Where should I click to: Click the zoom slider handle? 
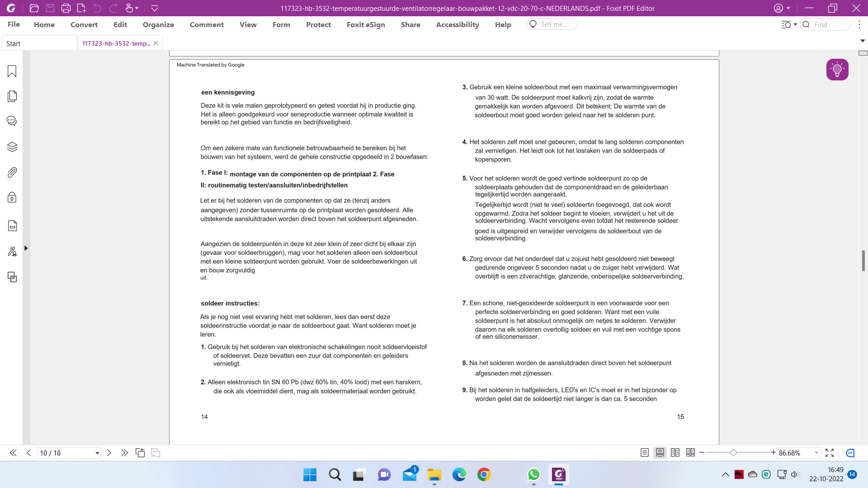tap(733, 453)
